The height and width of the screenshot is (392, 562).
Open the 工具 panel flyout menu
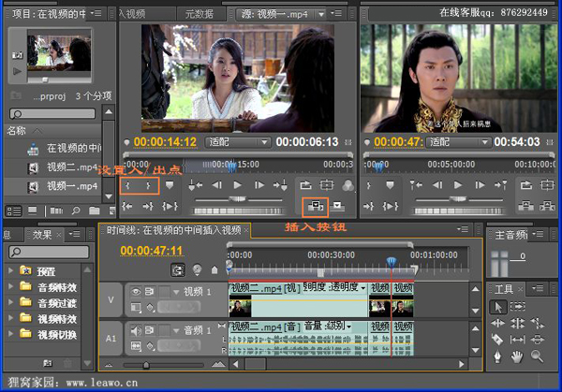point(538,288)
